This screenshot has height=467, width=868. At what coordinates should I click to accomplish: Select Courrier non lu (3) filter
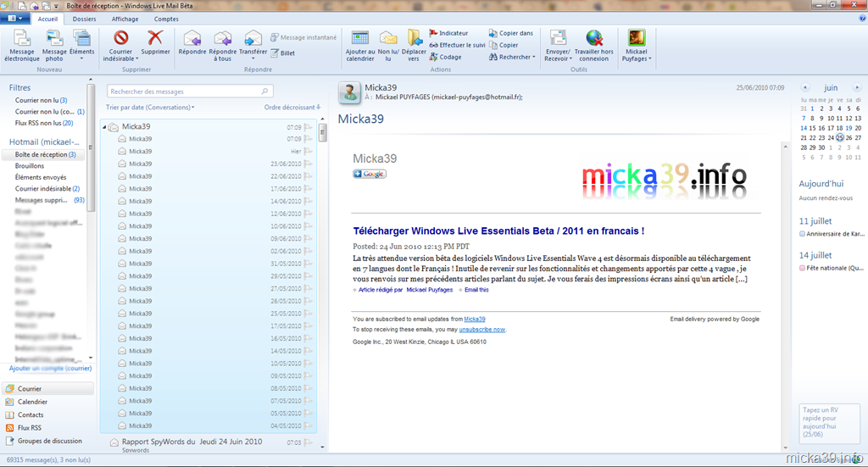(x=41, y=100)
